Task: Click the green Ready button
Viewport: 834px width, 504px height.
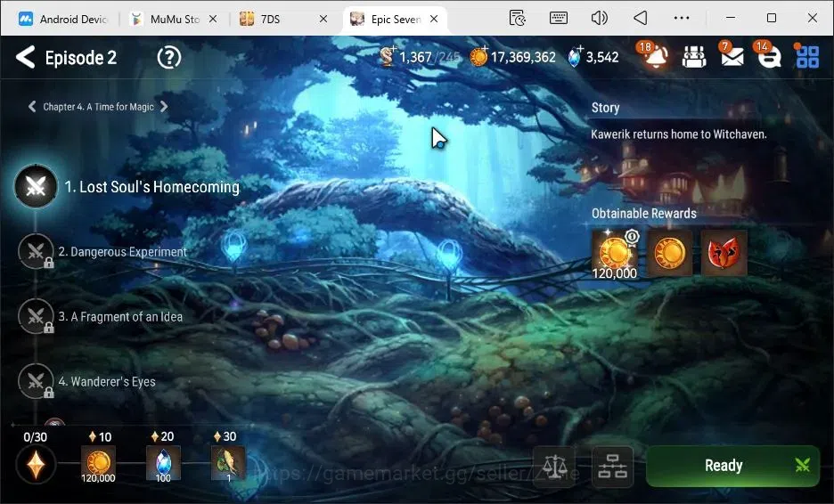Action: tap(733, 466)
